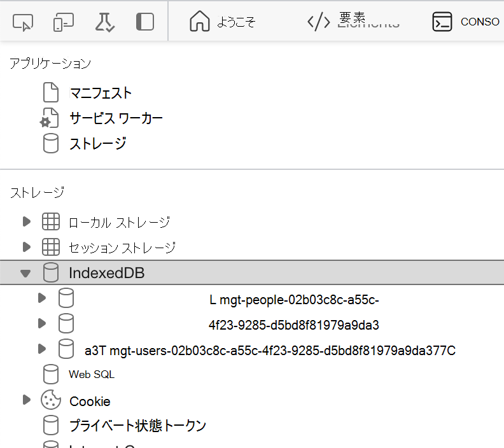Click the home icon in tab bar

(200, 21)
